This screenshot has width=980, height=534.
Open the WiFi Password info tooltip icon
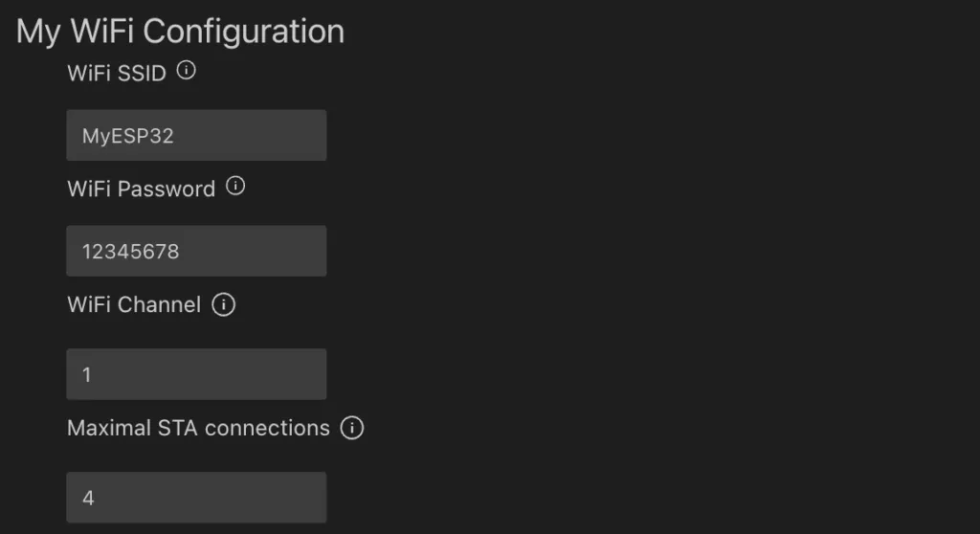click(235, 187)
